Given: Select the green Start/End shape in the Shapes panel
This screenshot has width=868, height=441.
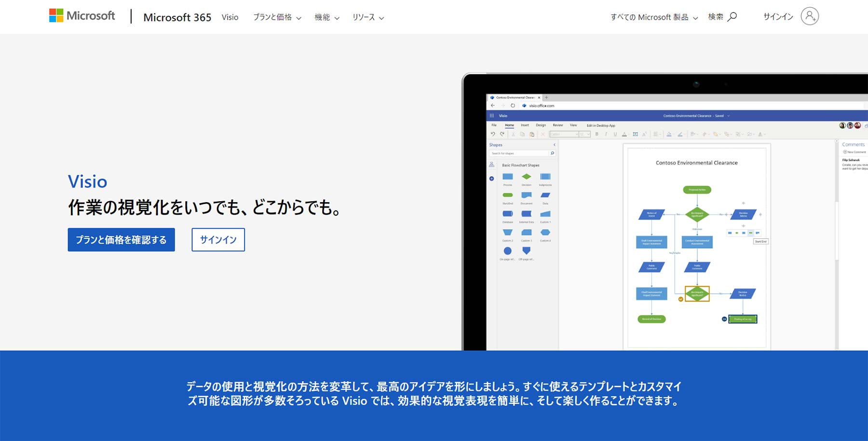Looking at the screenshot, I should coord(508,195).
